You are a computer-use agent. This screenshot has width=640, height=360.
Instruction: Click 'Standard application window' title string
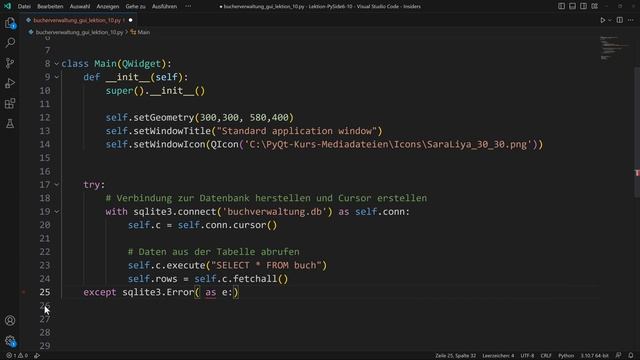point(297,131)
